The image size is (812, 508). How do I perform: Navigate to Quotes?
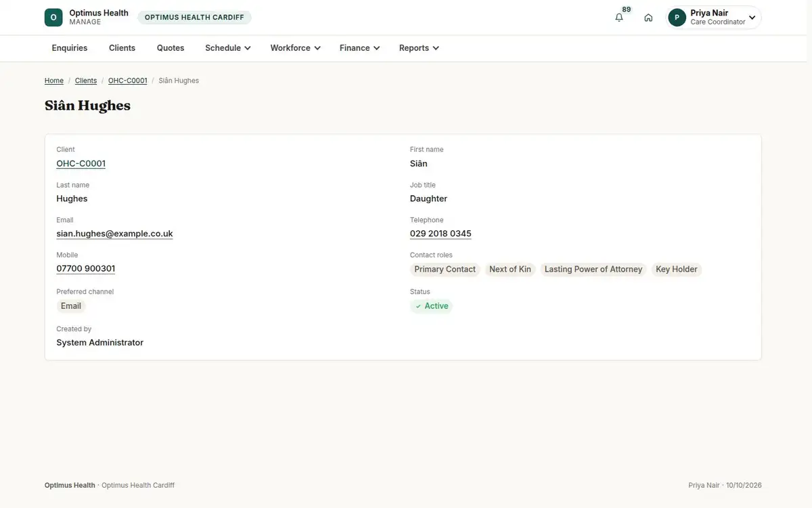click(171, 48)
